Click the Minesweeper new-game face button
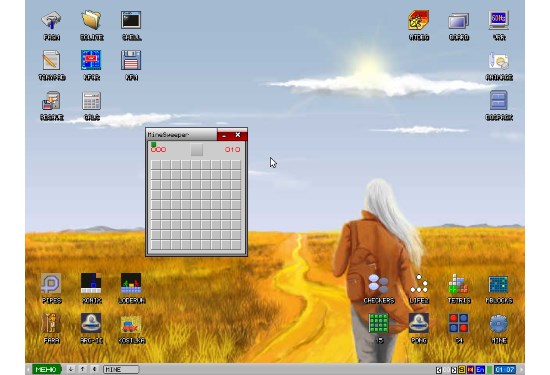Image resolution: width=550 pixels, height=375 pixels. click(196, 150)
